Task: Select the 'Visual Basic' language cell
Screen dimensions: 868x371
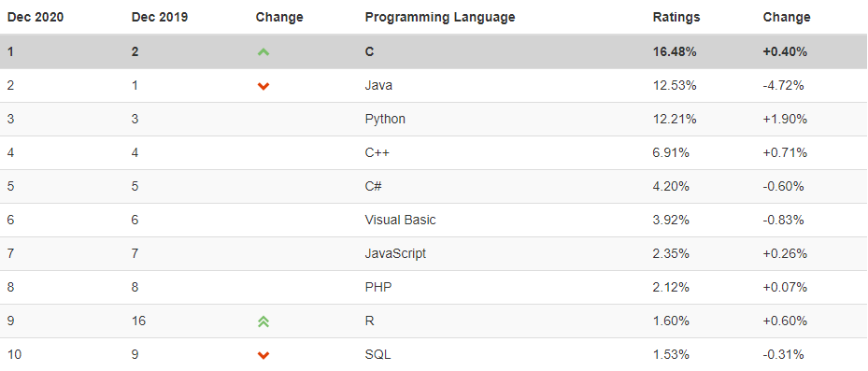Action: pyautogui.click(x=400, y=221)
